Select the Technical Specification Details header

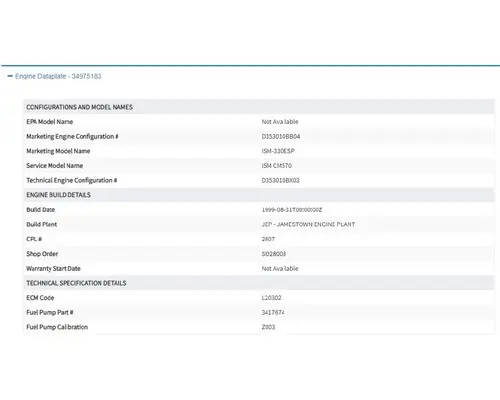(x=76, y=283)
